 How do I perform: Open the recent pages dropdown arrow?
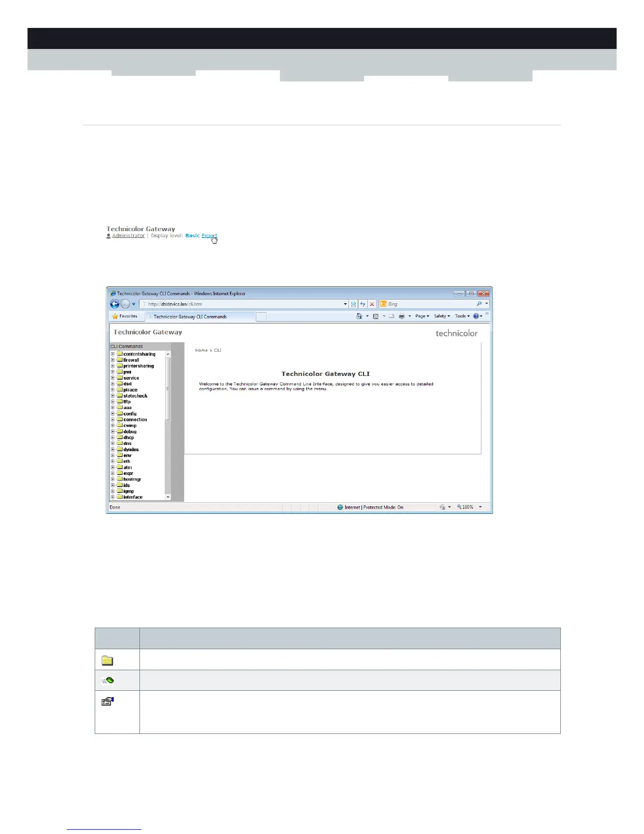tap(134, 304)
